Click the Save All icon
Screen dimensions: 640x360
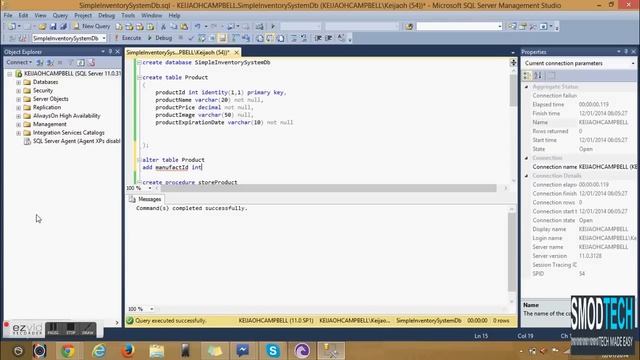point(63,27)
